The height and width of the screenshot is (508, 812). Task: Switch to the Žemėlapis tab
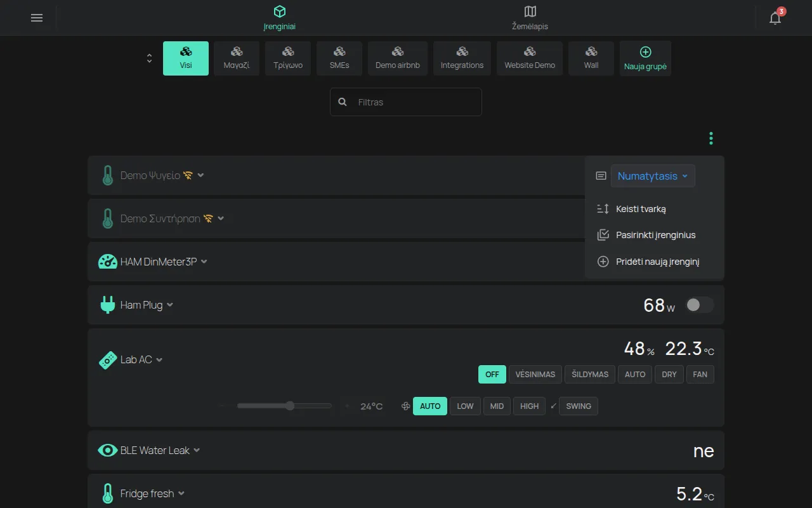[x=530, y=18]
